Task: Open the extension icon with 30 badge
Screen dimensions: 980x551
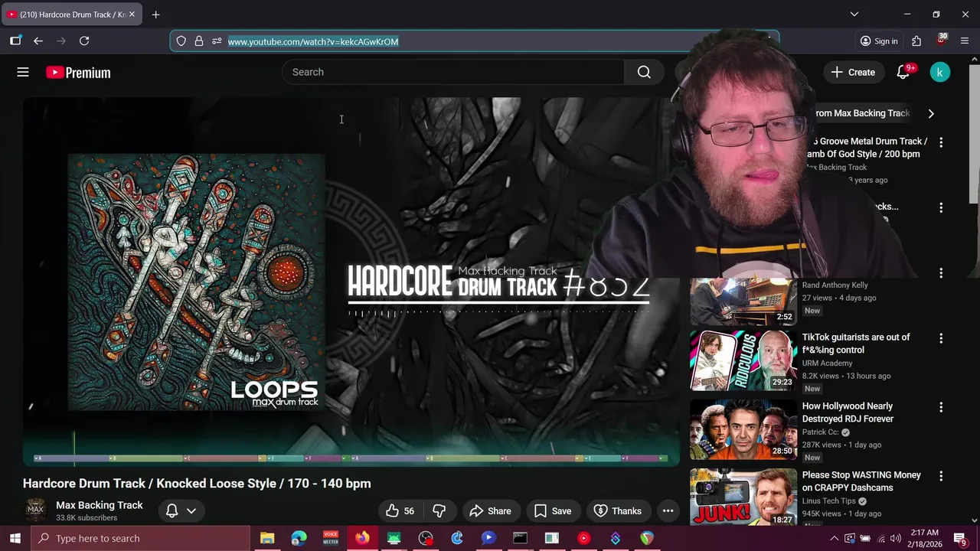Action: tap(941, 41)
